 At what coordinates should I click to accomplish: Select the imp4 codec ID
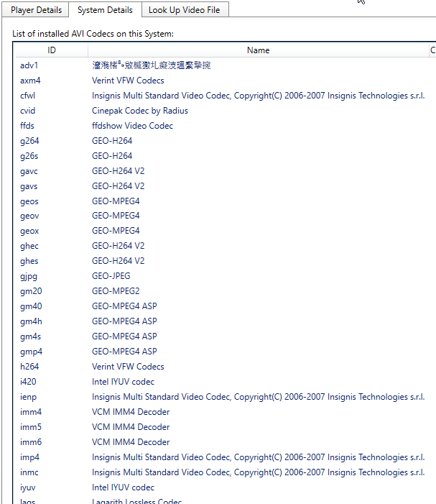click(x=30, y=457)
